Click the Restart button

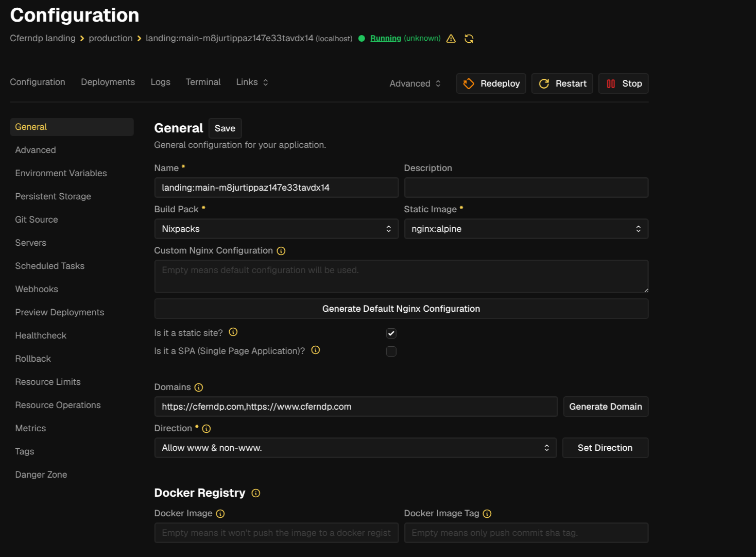click(562, 83)
